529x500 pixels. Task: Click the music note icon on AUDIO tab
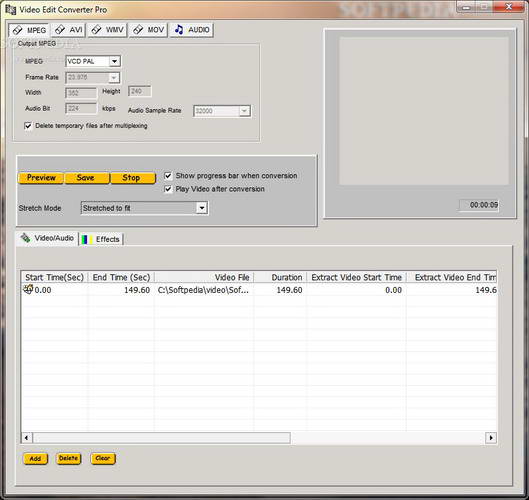(179, 30)
